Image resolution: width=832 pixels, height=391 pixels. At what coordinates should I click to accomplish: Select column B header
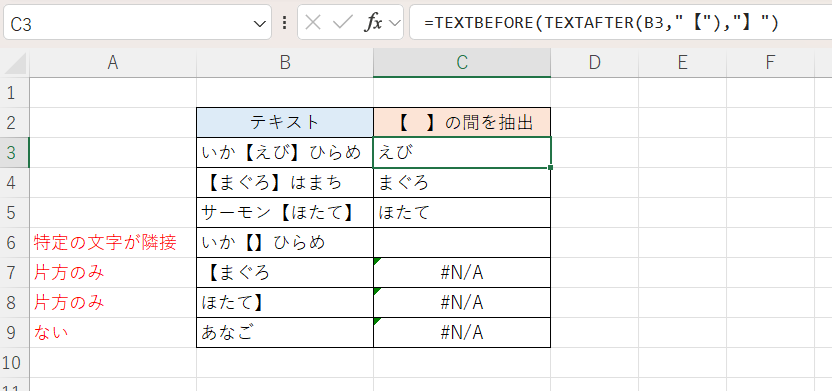click(x=285, y=63)
